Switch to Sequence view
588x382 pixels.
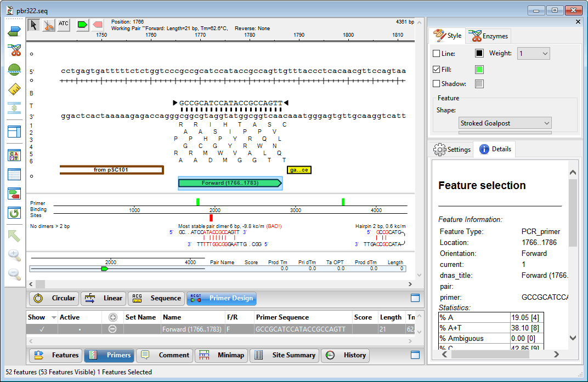[156, 298]
